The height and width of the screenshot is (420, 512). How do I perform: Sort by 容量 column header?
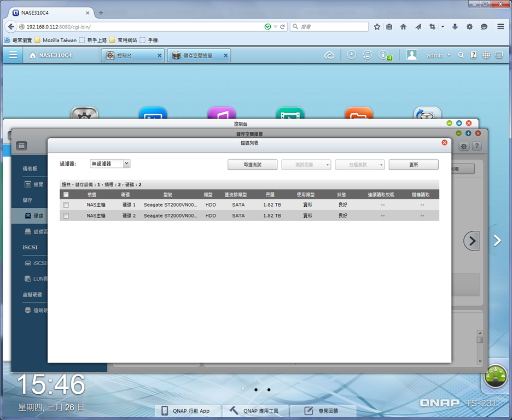[x=270, y=195]
